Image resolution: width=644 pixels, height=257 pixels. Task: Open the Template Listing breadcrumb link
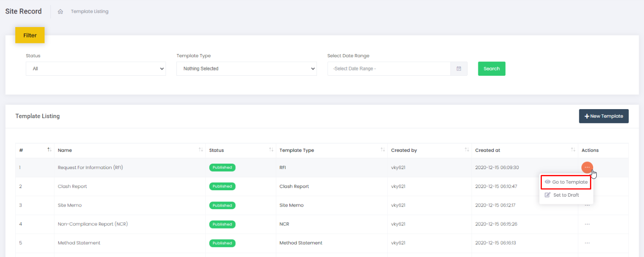pos(90,12)
